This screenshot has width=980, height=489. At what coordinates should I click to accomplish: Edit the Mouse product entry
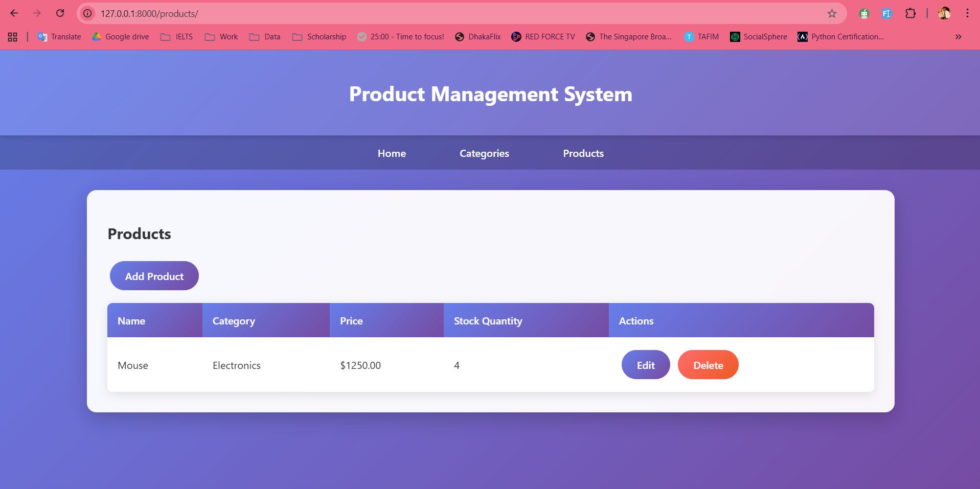click(645, 364)
